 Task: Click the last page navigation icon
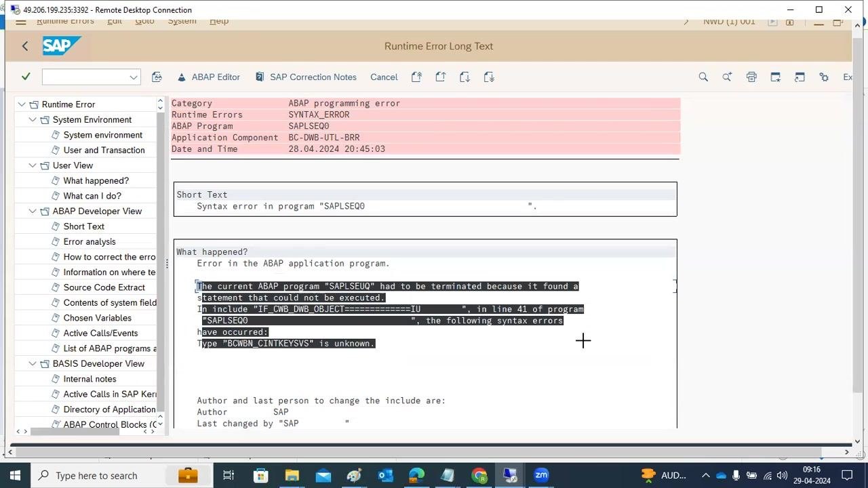tap(489, 77)
